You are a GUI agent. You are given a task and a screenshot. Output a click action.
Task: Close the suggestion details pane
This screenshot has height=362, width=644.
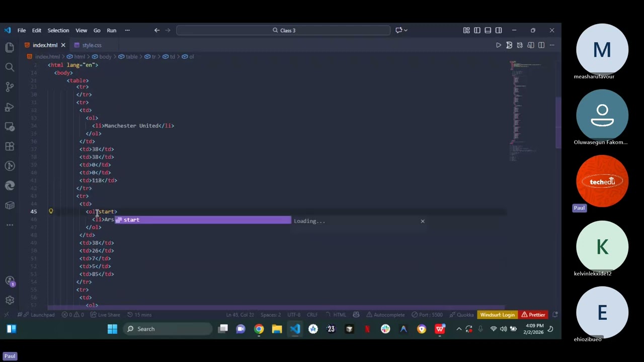(423, 221)
